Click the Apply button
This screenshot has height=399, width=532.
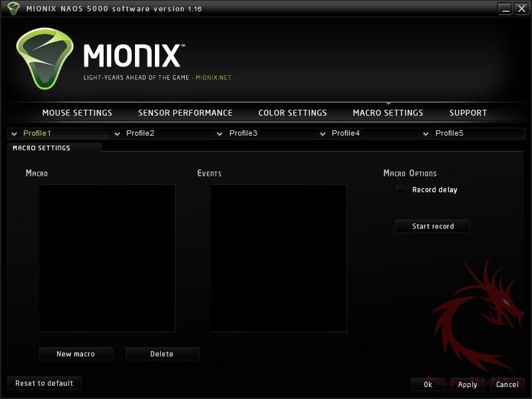467,384
